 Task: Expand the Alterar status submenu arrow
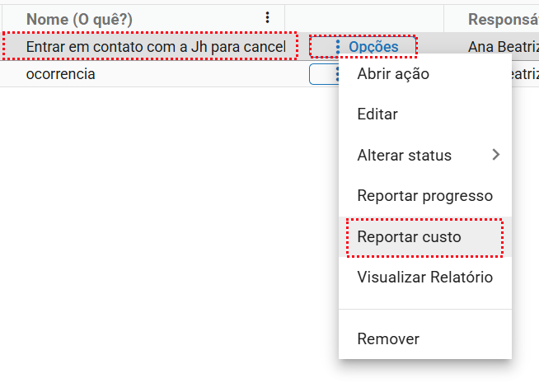click(x=495, y=155)
